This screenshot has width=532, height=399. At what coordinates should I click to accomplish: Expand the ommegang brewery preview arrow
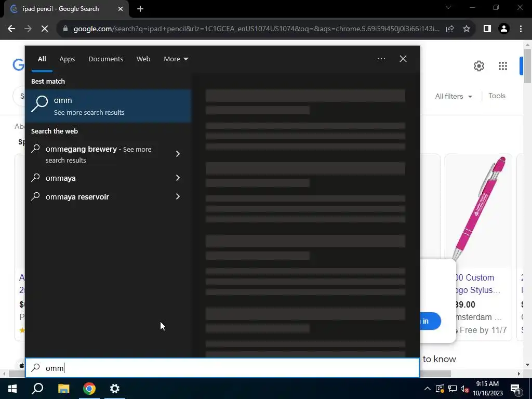pos(178,154)
